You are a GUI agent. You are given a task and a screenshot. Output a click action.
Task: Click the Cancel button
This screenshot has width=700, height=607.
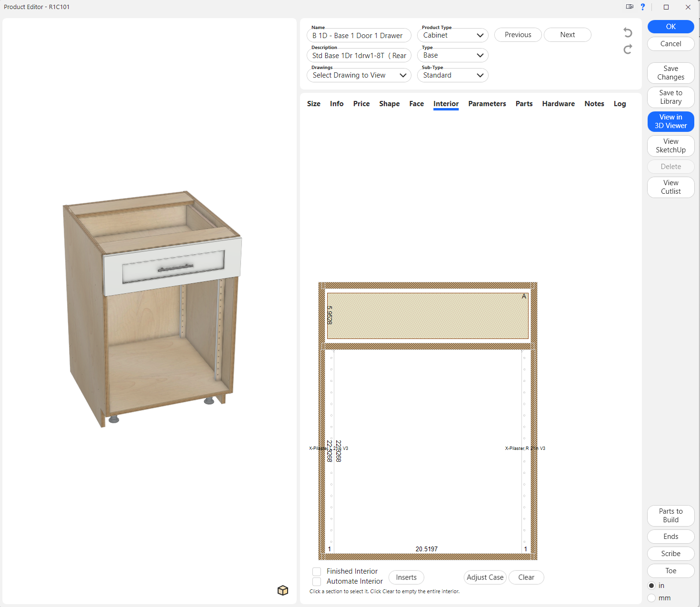click(671, 44)
